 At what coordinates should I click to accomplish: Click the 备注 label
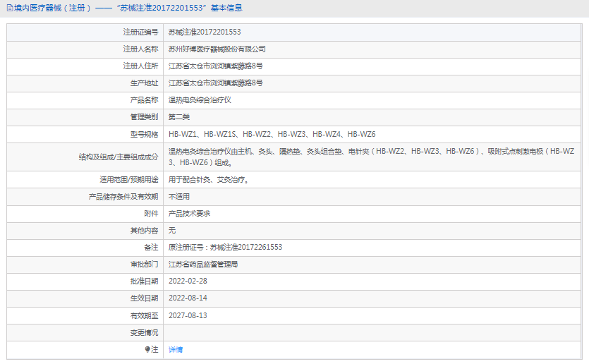tap(152, 248)
